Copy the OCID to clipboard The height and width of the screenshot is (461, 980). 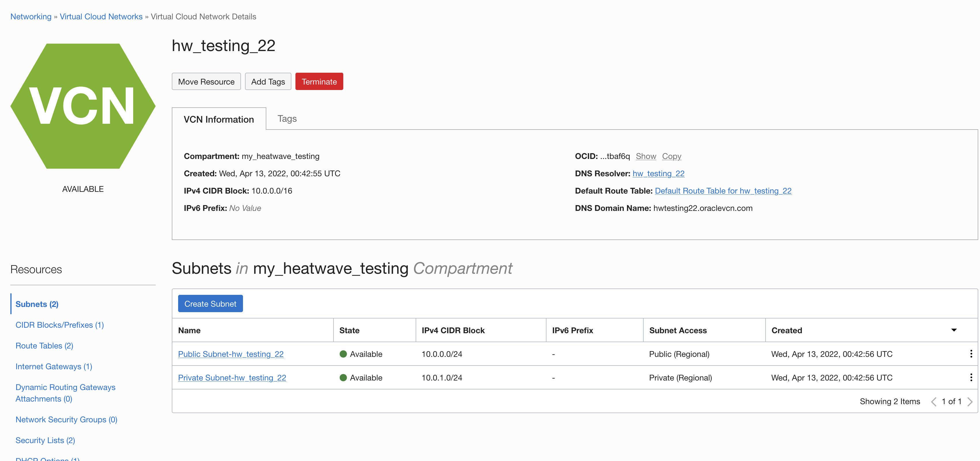pos(672,156)
